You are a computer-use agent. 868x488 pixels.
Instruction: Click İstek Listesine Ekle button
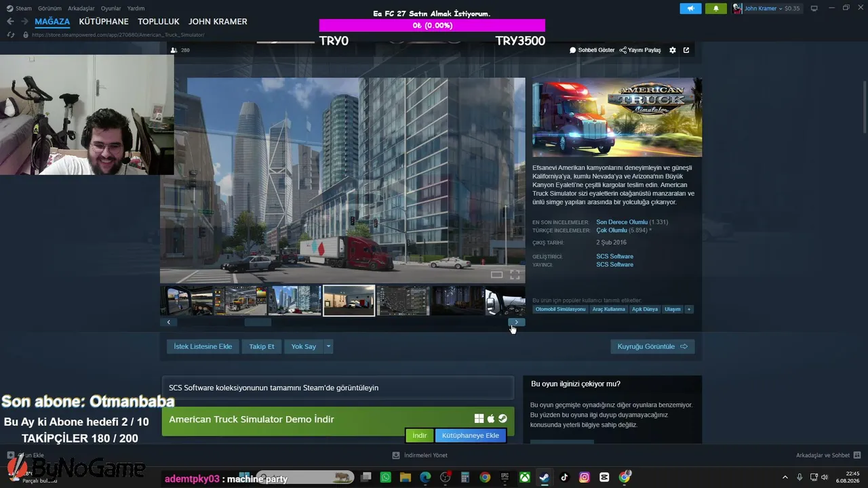tap(203, 346)
